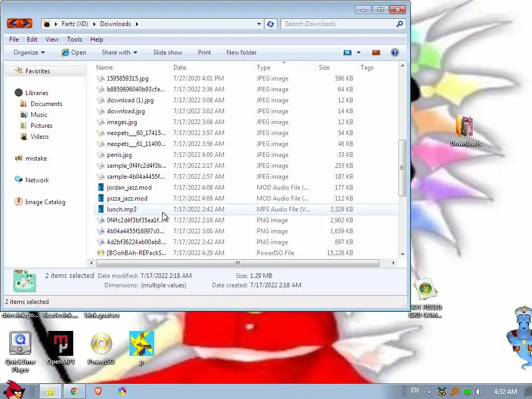Screen dimensions: 532x399
Task: Click the Slide show button
Action: (168, 52)
